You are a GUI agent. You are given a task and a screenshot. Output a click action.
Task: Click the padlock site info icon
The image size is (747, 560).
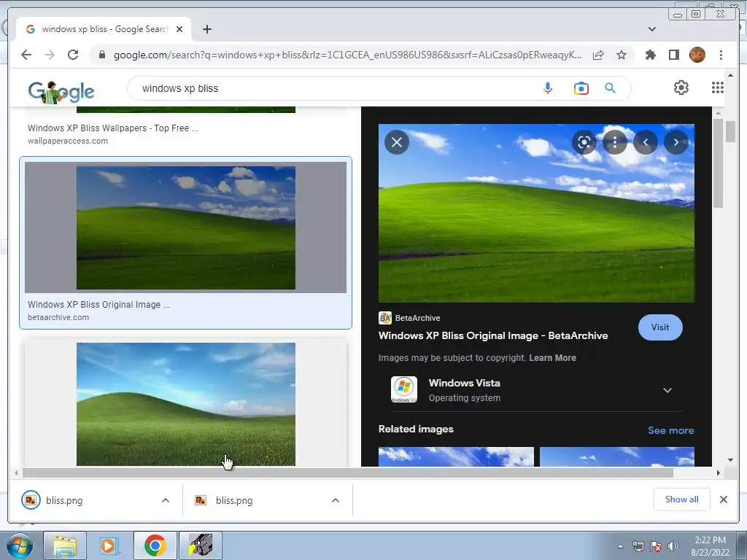pyautogui.click(x=101, y=55)
